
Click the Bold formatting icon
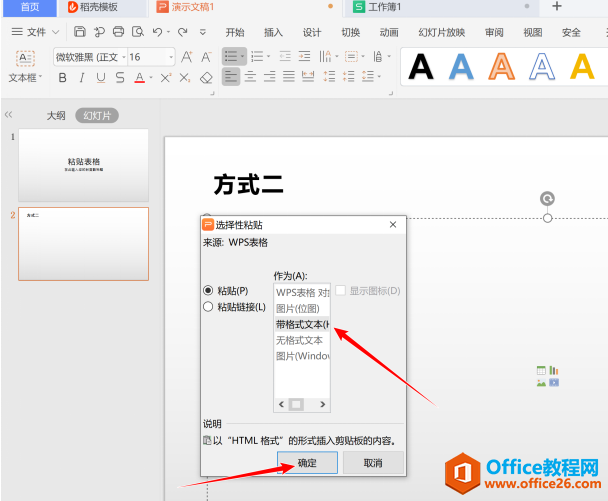click(x=63, y=77)
